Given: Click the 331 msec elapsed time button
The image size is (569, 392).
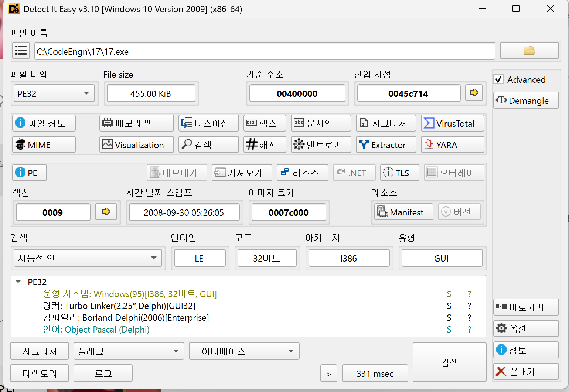Looking at the screenshot, I should pos(375,373).
